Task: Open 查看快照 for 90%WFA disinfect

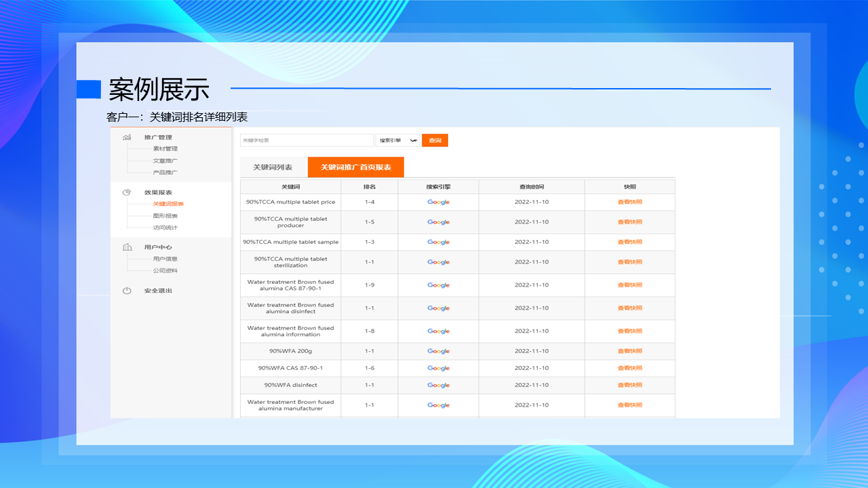Action: (x=629, y=385)
